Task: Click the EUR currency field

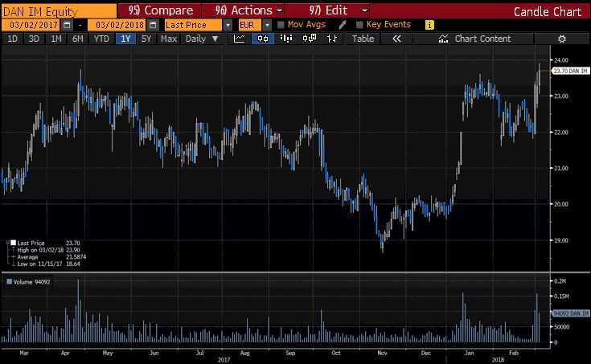Action: tap(249, 25)
